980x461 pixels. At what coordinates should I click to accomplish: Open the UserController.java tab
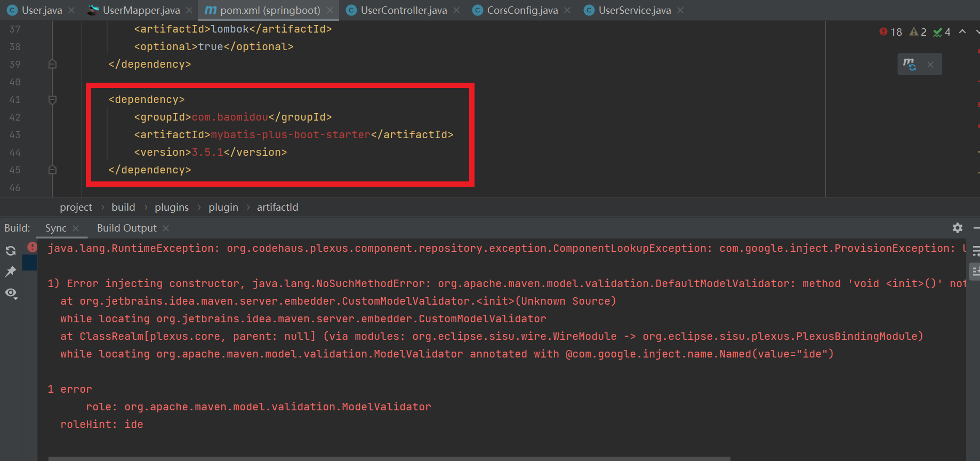[404, 10]
